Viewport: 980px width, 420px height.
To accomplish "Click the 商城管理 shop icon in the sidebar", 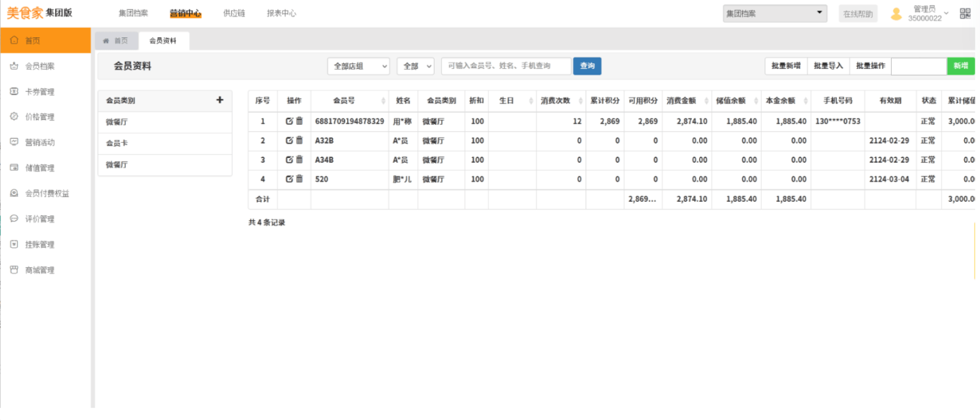I will pos(14,270).
